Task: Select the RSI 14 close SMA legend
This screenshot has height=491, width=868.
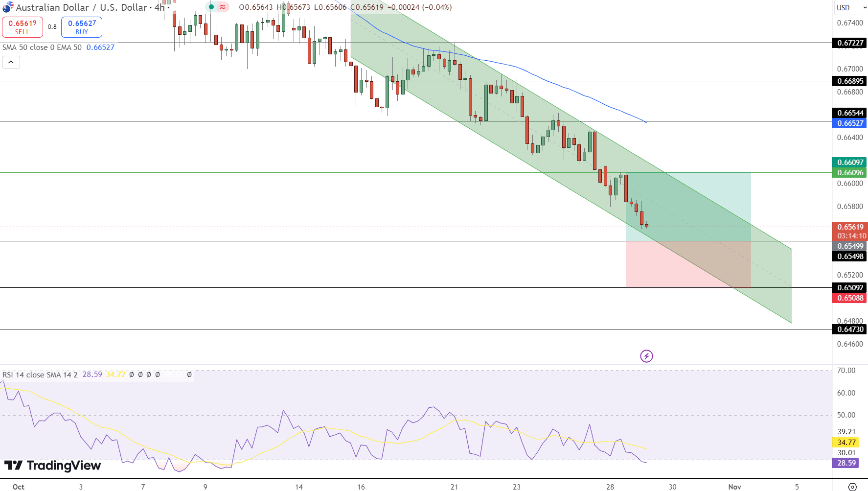Action: [x=40, y=374]
